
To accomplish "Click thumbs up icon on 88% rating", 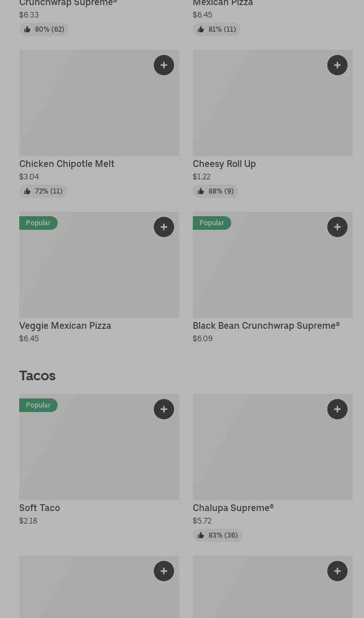I will 201,191.
